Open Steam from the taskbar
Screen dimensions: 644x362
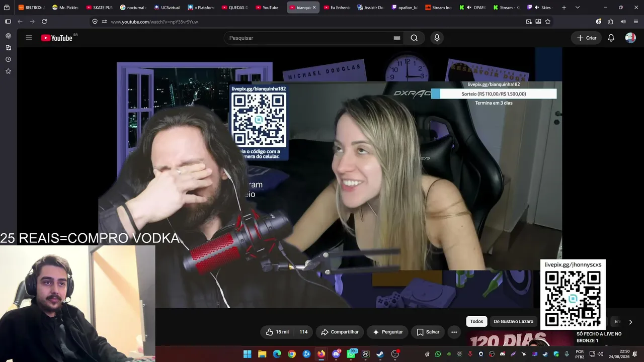tap(380, 354)
